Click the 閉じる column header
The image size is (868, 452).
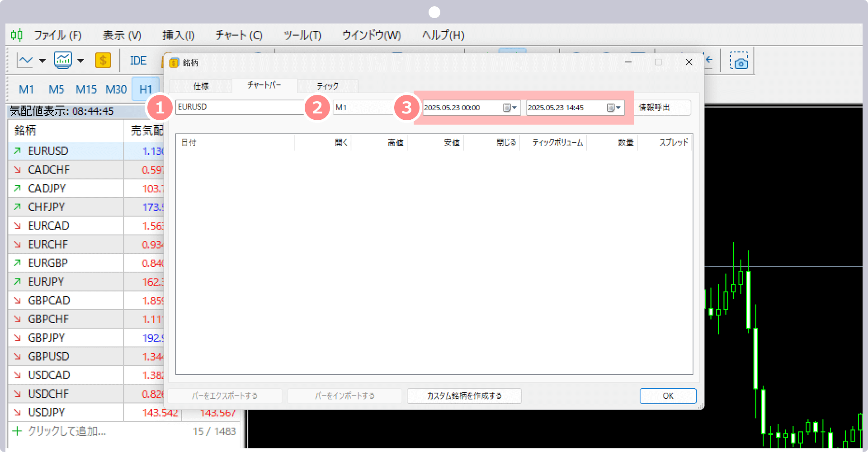tap(491, 142)
